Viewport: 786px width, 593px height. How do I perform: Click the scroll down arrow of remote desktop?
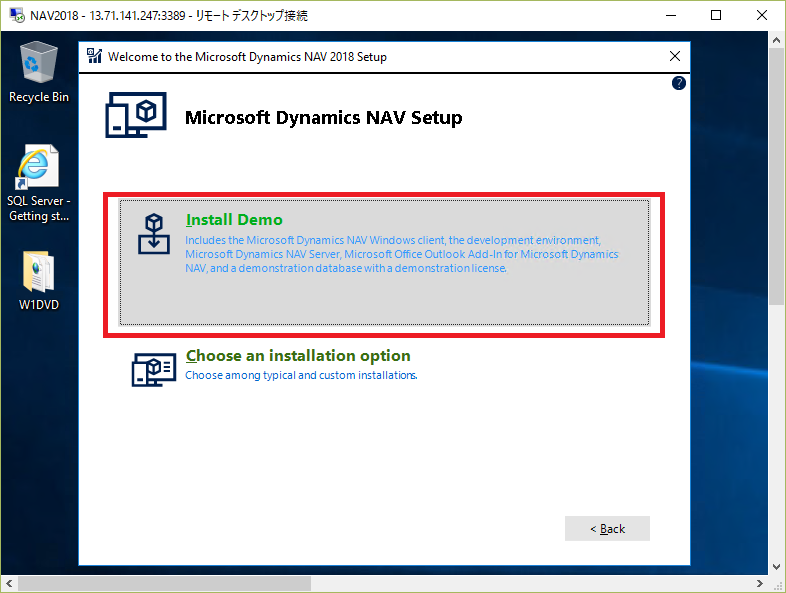(776, 567)
